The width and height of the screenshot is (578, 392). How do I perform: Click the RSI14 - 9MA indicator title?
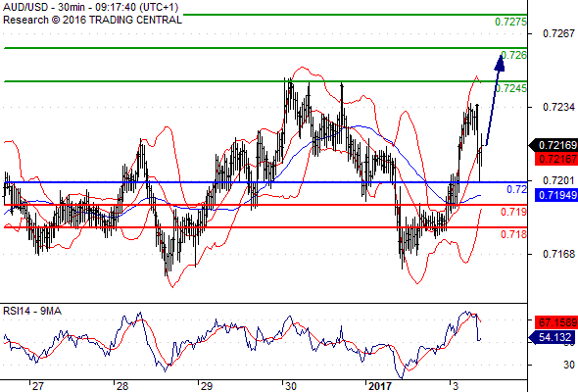pyautogui.click(x=32, y=312)
